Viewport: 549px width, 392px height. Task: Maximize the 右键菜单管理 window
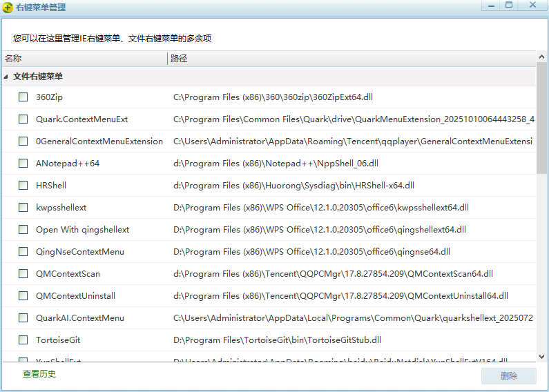[509, 6]
